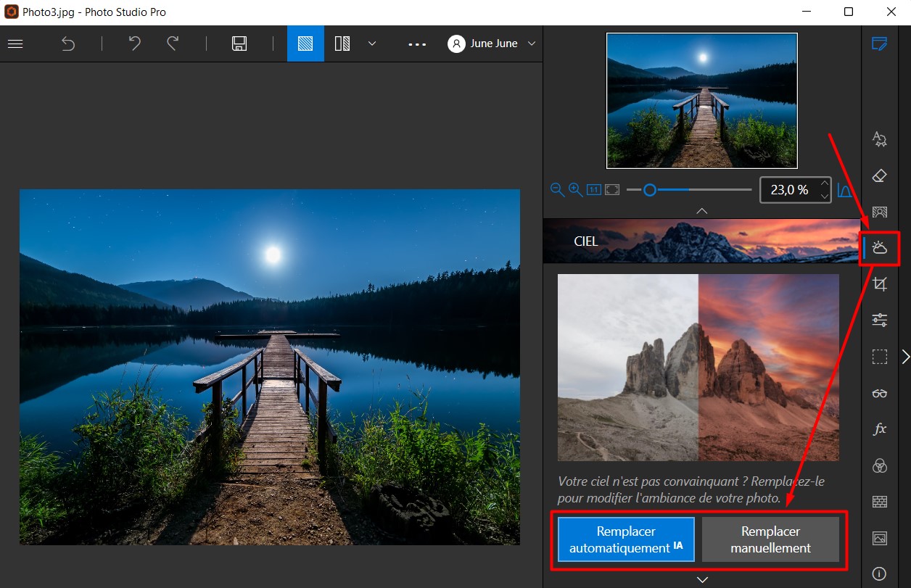Select the Eraser tool
This screenshot has width=911, height=588.
[x=879, y=175]
